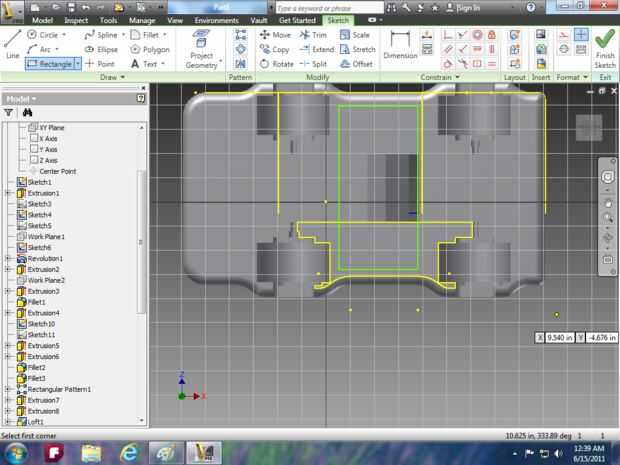620x465 pixels.
Task: Click the navigation wheel on the nav bar
Action: (x=608, y=177)
